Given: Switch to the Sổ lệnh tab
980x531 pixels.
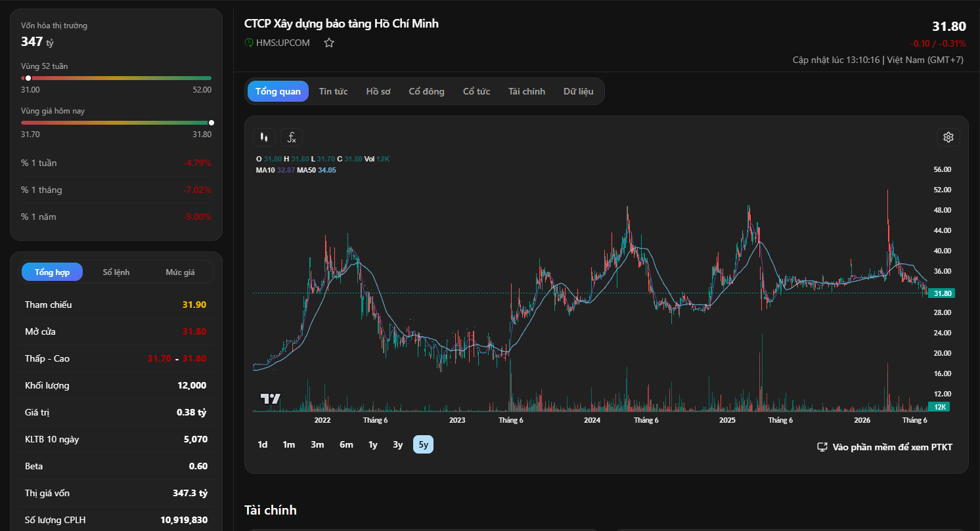Looking at the screenshot, I should tap(116, 272).
